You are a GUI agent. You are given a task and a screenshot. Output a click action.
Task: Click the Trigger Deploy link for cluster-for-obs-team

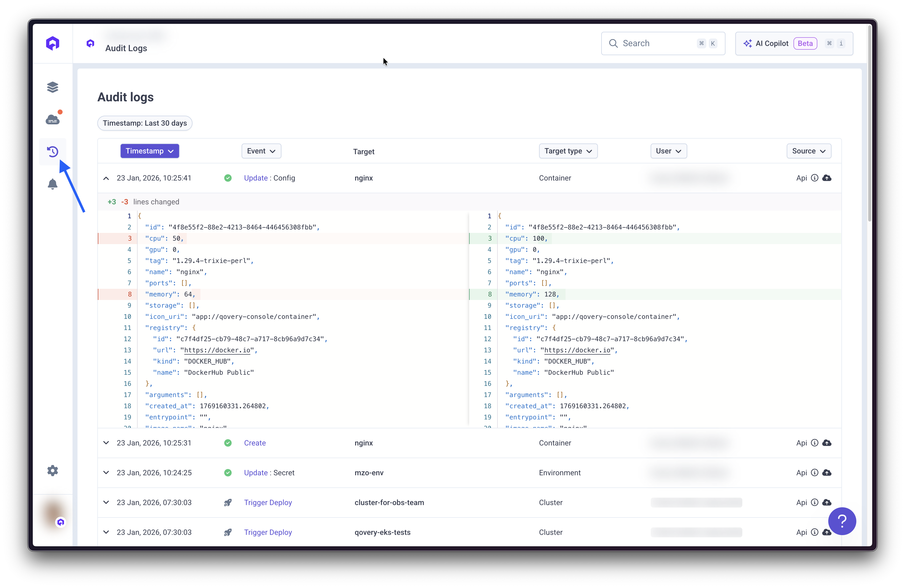click(268, 503)
